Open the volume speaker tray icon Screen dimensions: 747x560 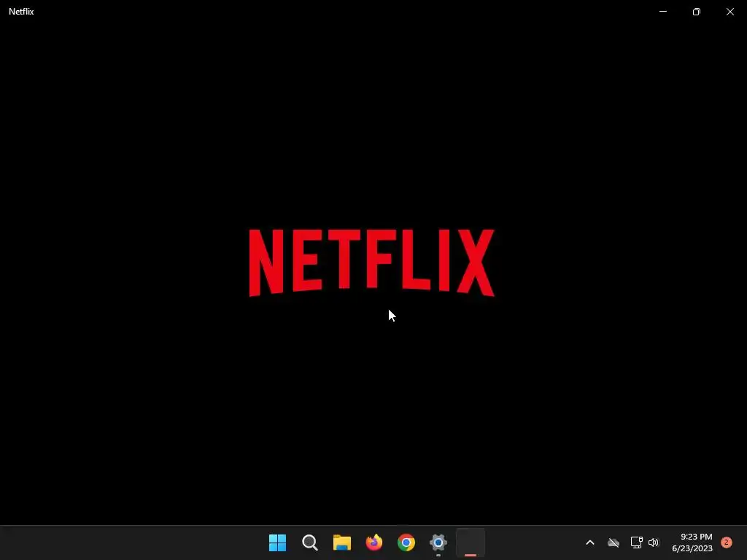(654, 542)
